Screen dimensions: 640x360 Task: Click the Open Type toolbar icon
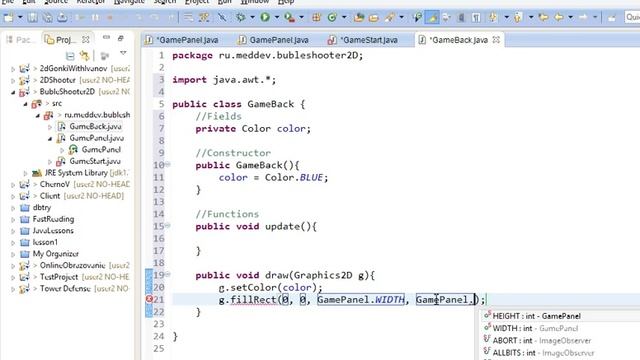coord(359,18)
